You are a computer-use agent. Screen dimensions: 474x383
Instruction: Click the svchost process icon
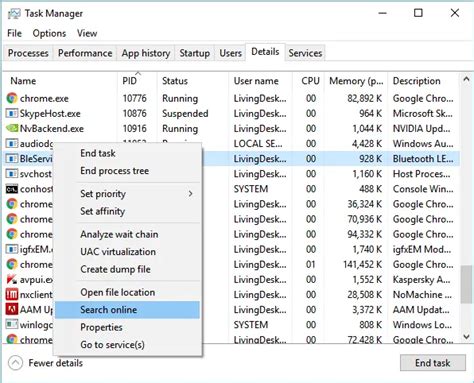point(12,174)
